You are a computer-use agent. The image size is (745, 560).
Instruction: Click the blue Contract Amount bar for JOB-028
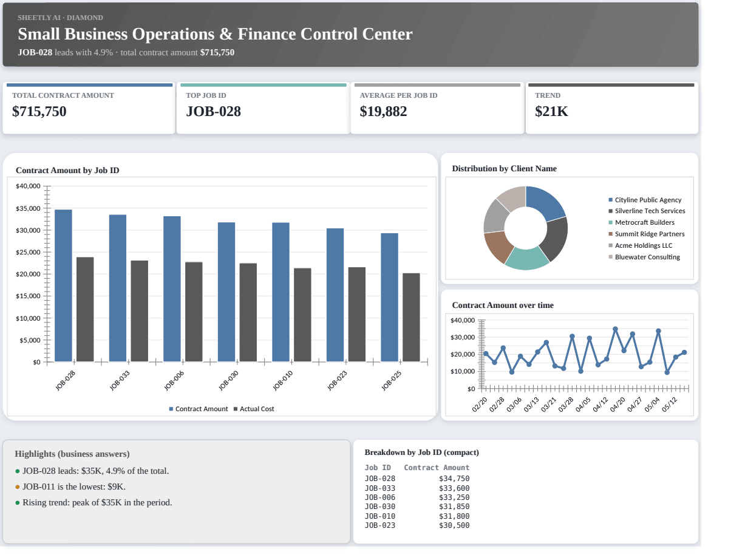[63, 285]
